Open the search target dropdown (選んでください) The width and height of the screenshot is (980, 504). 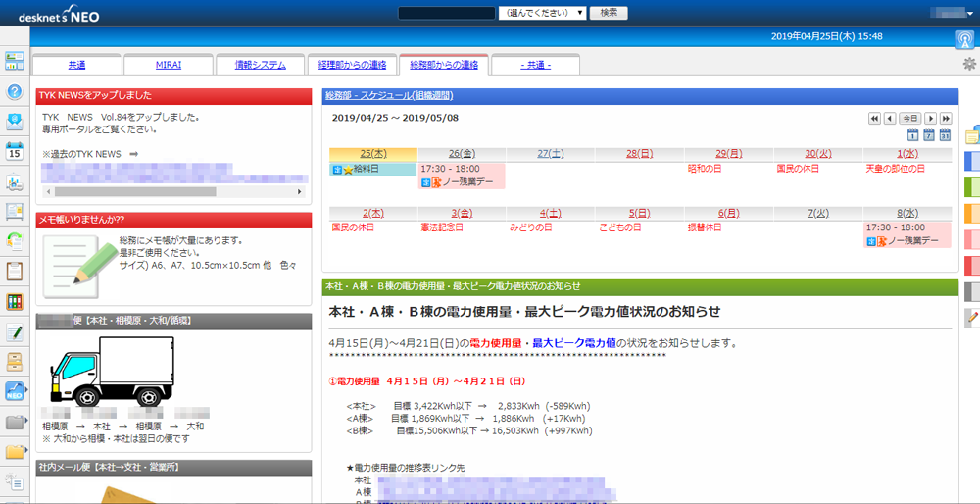click(x=542, y=13)
